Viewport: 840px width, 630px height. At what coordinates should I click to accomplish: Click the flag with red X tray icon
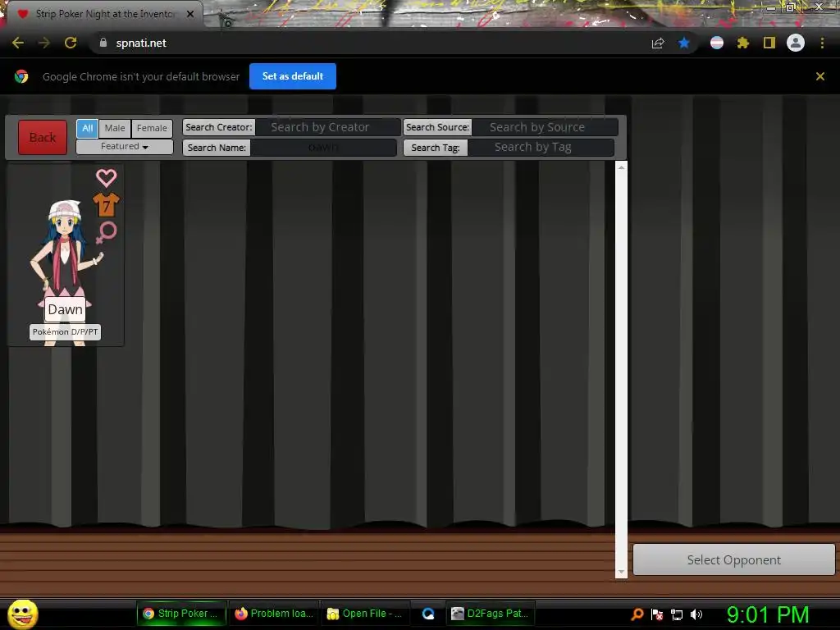(657, 614)
